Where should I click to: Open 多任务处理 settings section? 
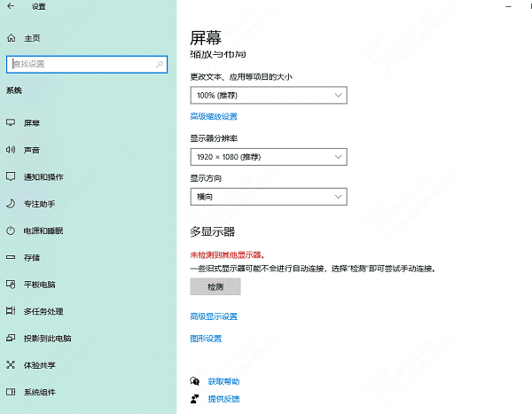click(43, 311)
